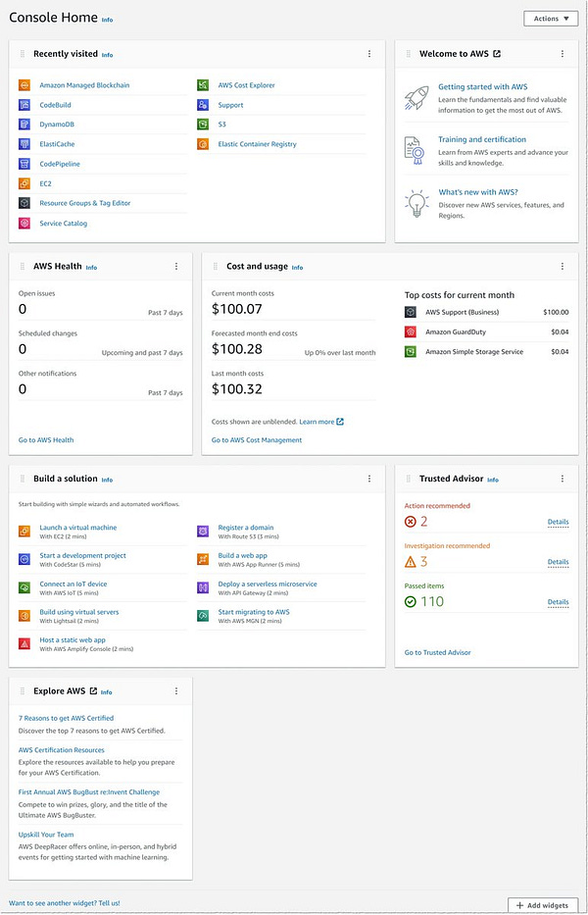Image resolution: width=588 pixels, height=915 pixels.
Task: Open Go to Trusted Advisor link
Action: pos(437,652)
